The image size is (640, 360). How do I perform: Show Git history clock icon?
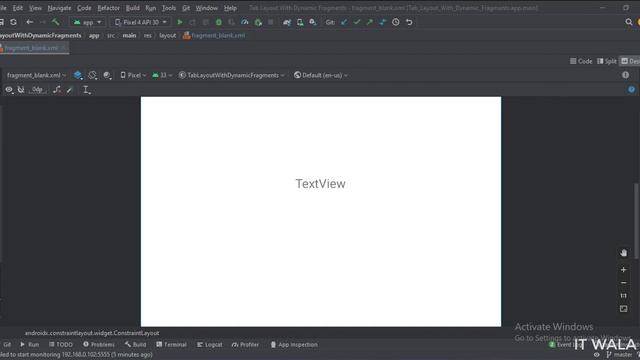pyautogui.click(x=396, y=22)
